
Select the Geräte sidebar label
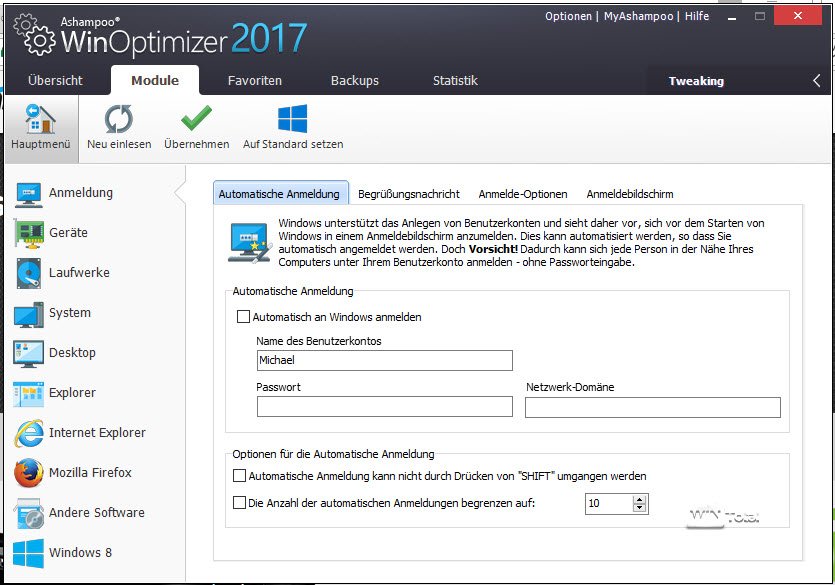pyautogui.click(x=68, y=233)
